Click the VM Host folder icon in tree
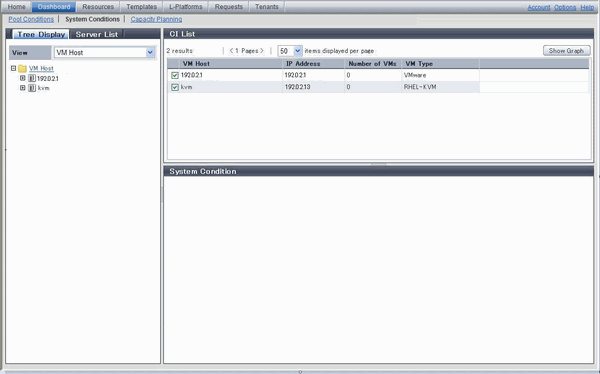Image resolution: width=600 pixels, height=374 pixels. [22, 69]
